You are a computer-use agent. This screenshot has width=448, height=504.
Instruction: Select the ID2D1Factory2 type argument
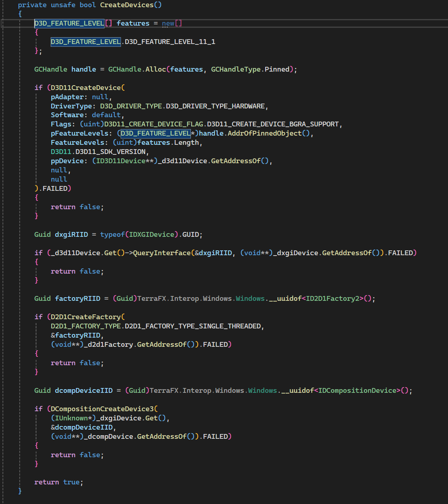tap(332, 298)
